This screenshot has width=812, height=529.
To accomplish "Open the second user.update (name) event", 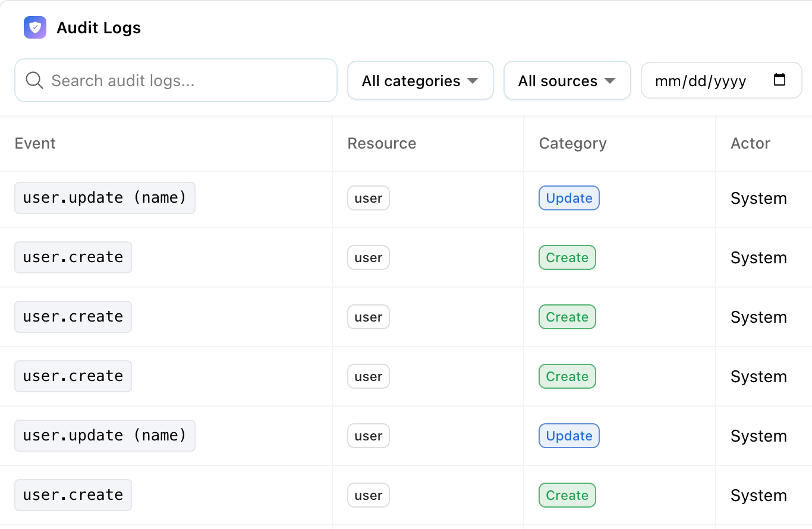I will [x=105, y=436].
